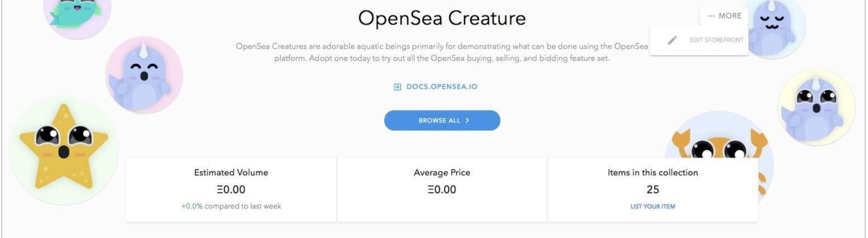
Task: Click the List Your Item link
Action: tap(652, 207)
